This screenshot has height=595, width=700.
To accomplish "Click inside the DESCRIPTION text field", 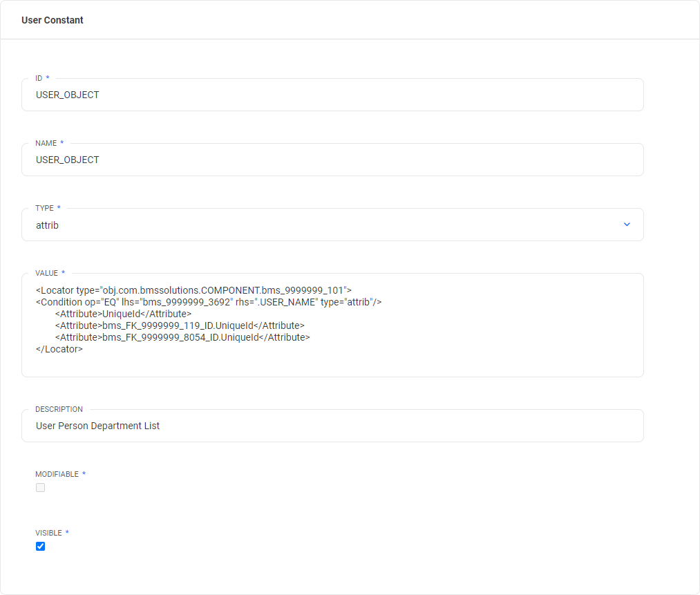I will coord(332,426).
